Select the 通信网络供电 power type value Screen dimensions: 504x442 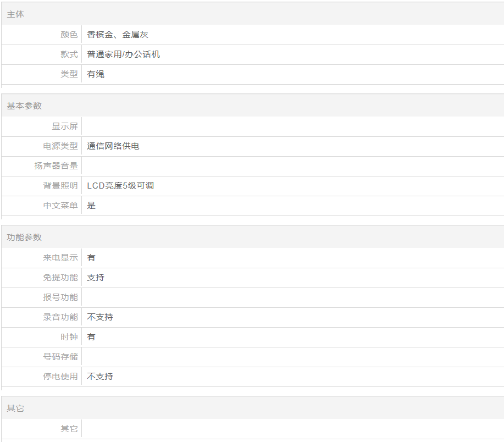pos(113,146)
